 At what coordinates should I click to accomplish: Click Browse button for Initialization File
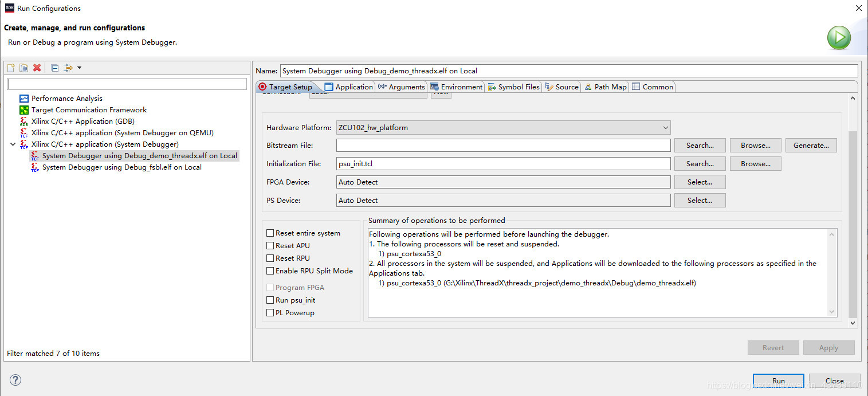tap(756, 164)
